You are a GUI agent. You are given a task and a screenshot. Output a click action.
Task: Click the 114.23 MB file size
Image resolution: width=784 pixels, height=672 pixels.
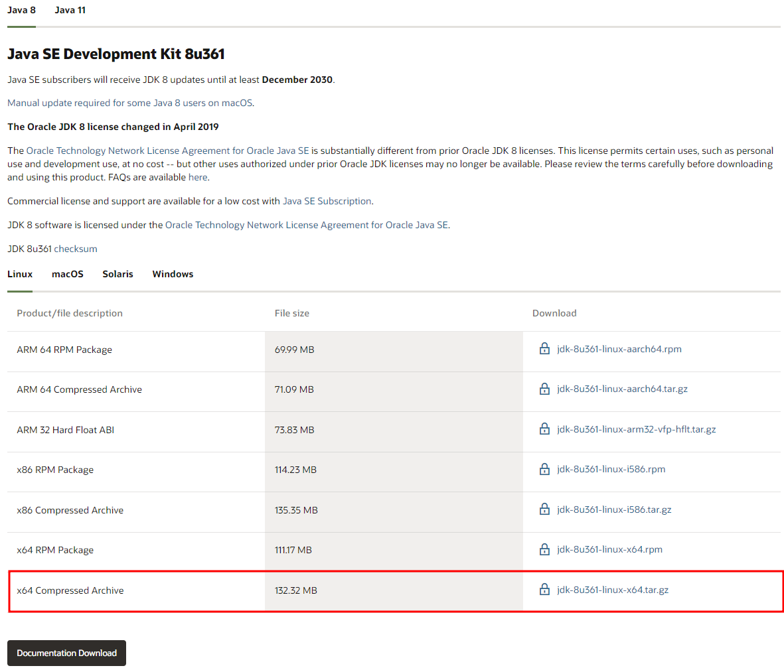pos(295,470)
